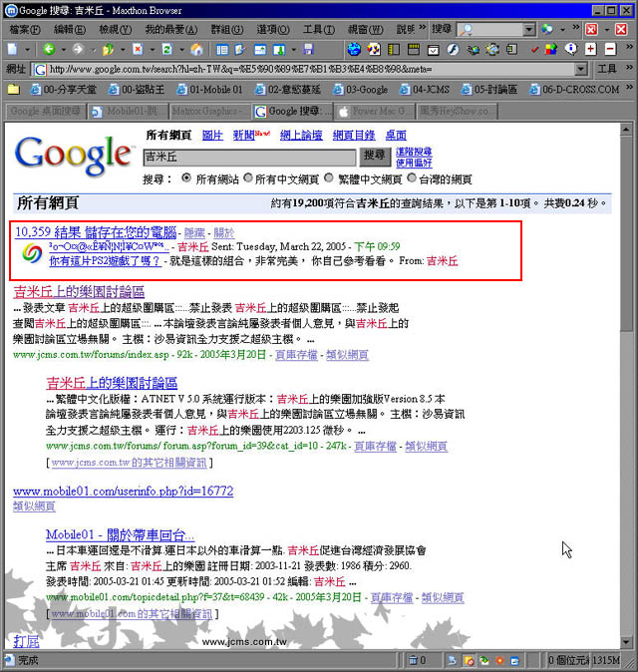Click the red Stop loading icon
Image resolution: width=638 pixels, height=672 pixels.
(x=138, y=49)
